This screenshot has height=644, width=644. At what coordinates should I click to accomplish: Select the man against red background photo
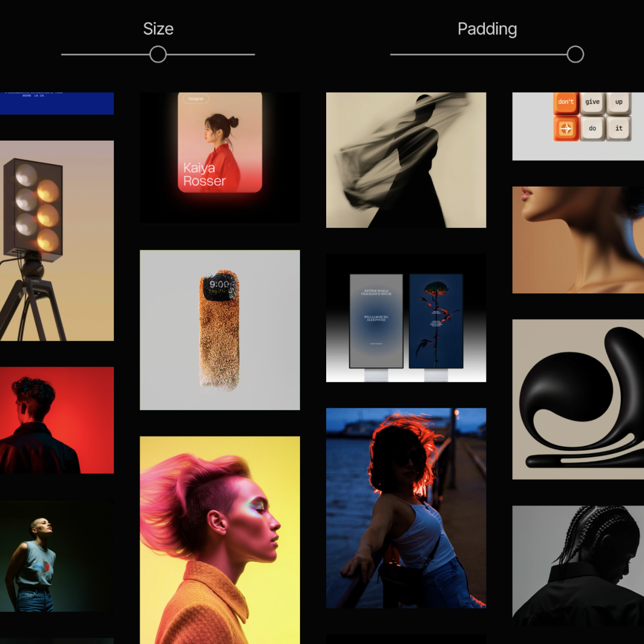pos(57,420)
